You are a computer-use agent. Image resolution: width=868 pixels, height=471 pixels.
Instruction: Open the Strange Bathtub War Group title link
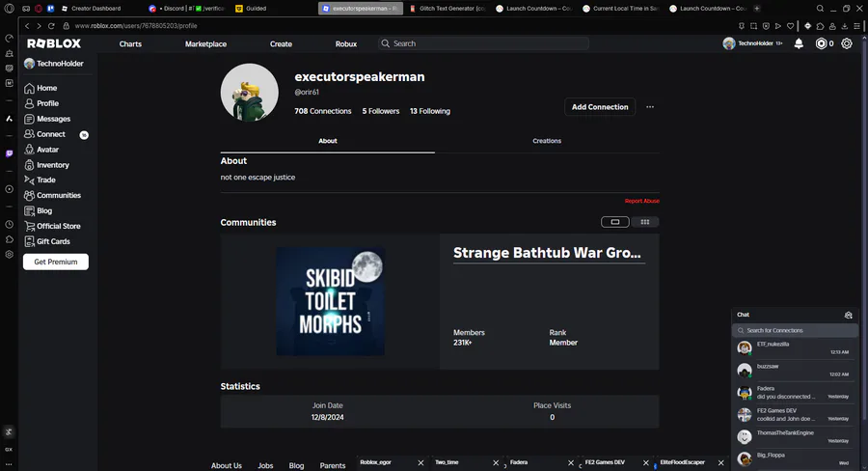pos(547,253)
